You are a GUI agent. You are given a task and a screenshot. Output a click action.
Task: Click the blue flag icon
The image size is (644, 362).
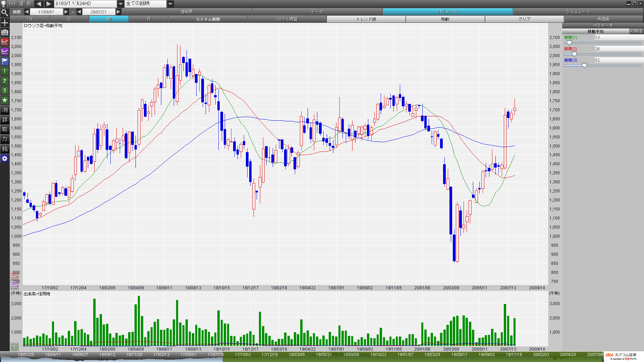pos(5,61)
